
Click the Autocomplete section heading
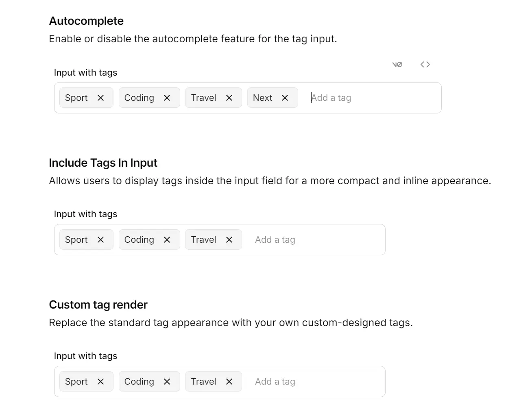pos(86,21)
